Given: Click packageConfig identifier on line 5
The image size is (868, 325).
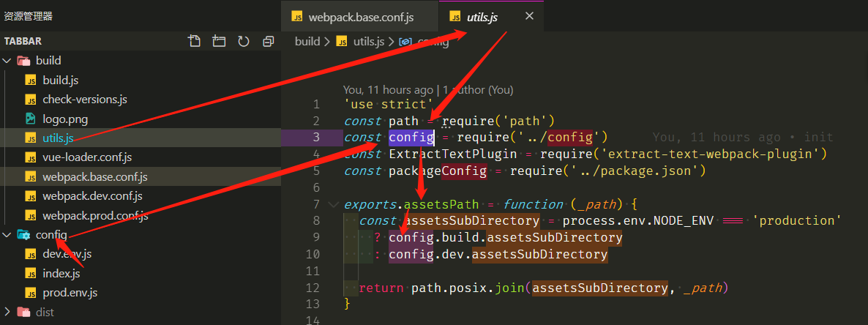Looking at the screenshot, I should 438,171.
